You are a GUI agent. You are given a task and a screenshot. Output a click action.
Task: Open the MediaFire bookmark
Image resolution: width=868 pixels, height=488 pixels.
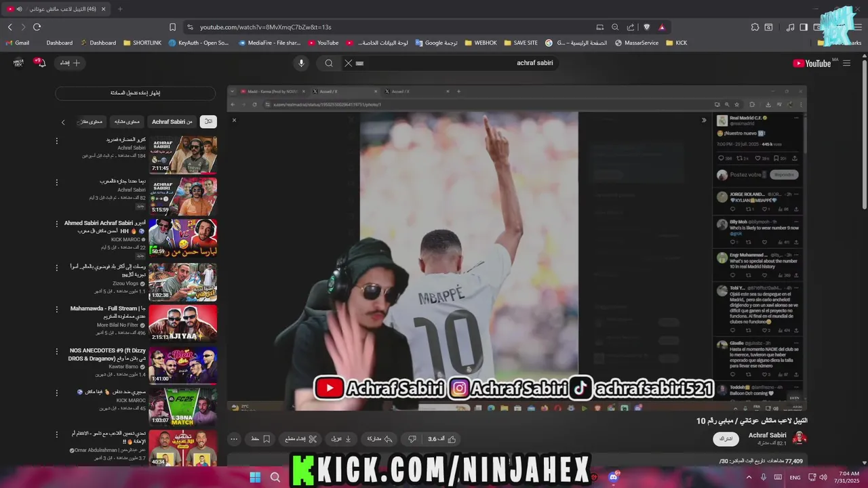coord(269,43)
